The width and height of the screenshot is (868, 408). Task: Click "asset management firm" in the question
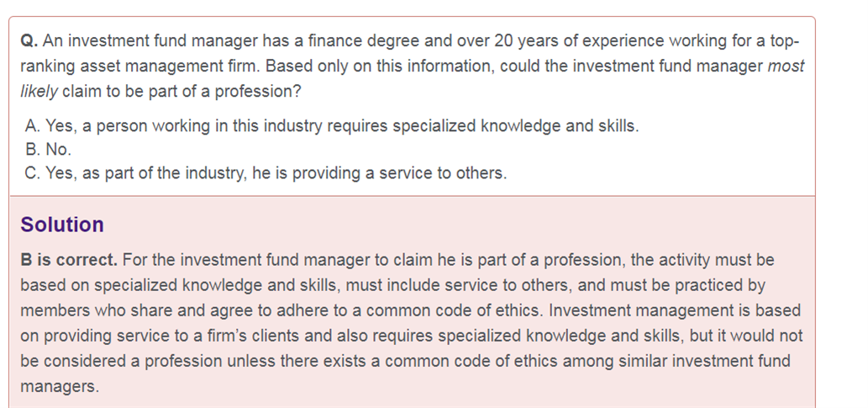click(170, 66)
